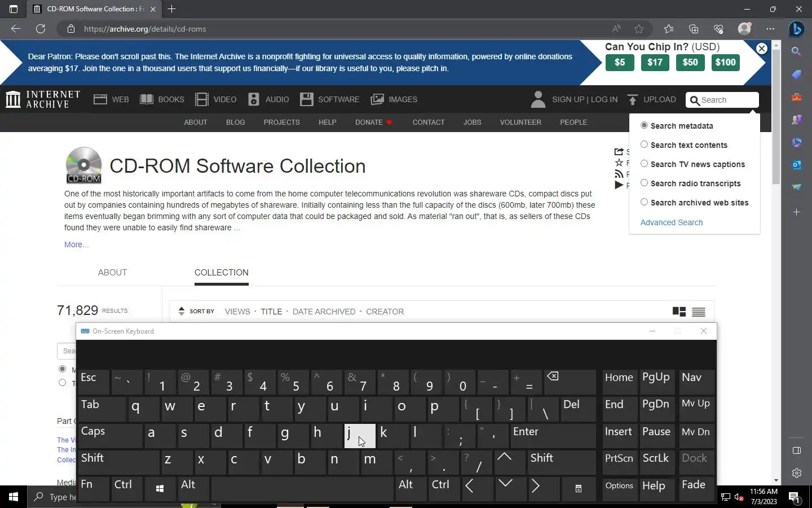
Task: Add page to browser favorites
Action: 639,29
